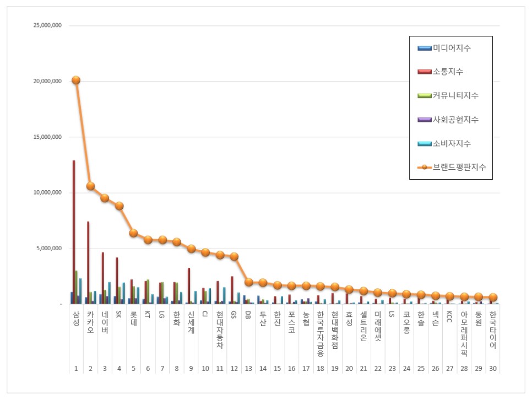Click the 소비자지수 legend entry
Screen dimensions: 532x399
coord(444,143)
